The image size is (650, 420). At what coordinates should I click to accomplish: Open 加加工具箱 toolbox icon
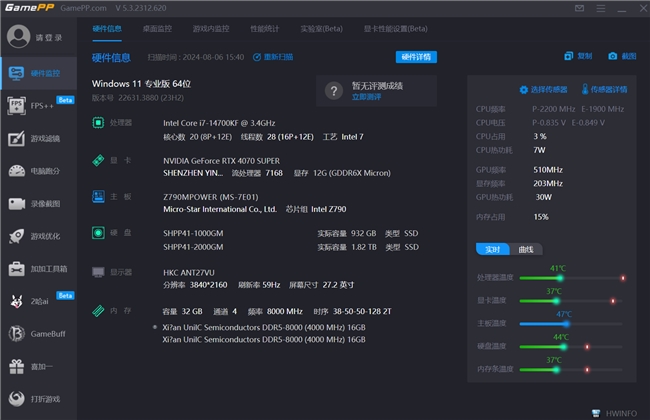click(x=17, y=269)
